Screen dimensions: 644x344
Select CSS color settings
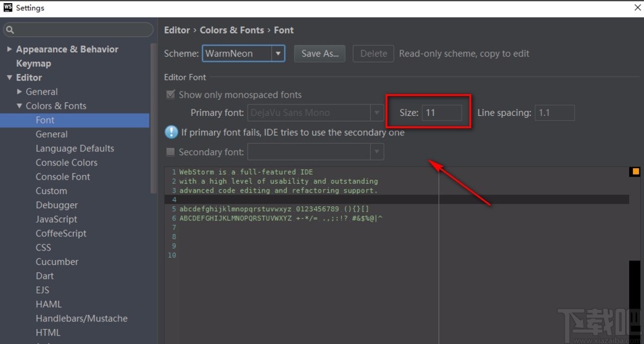coord(44,247)
